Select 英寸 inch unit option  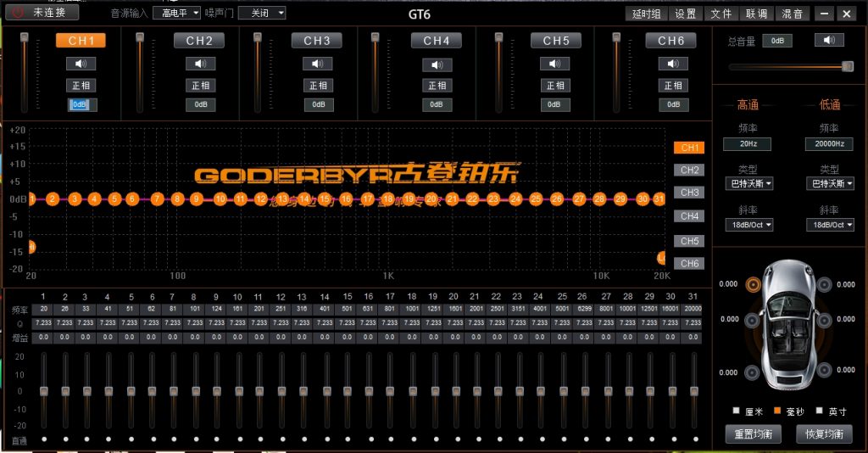tap(820, 411)
